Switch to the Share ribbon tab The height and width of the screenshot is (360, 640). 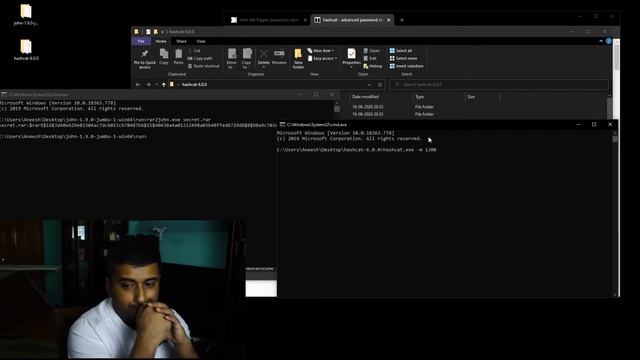click(181, 41)
